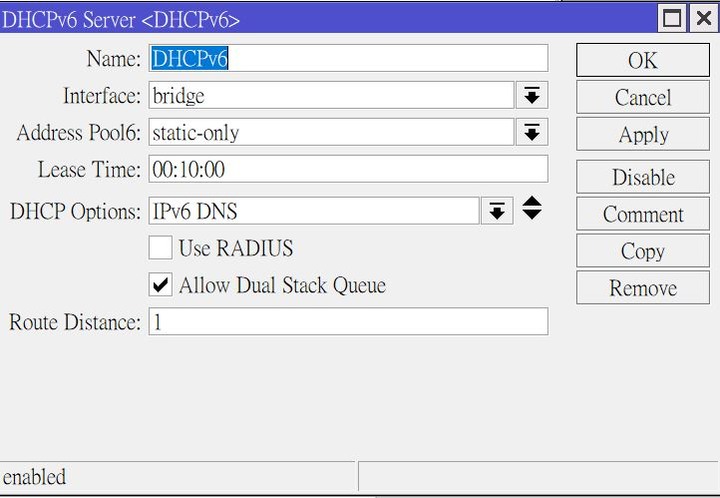Click the Allow Dual Stack Queue label
This screenshot has height=498, width=720.
click(x=282, y=285)
